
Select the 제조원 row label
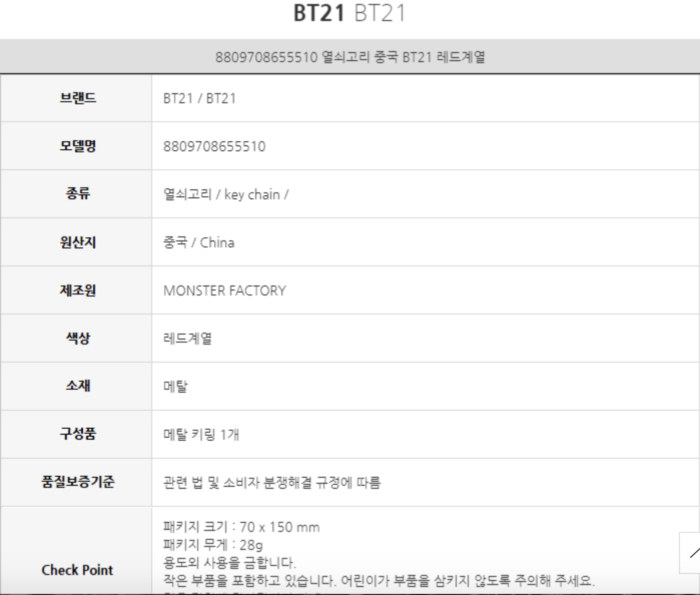click(78, 290)
